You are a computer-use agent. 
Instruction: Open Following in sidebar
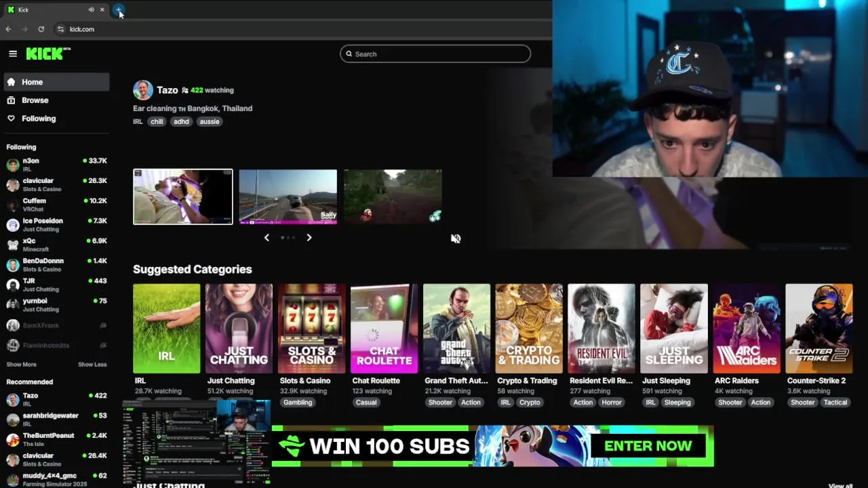coord(56,119)
